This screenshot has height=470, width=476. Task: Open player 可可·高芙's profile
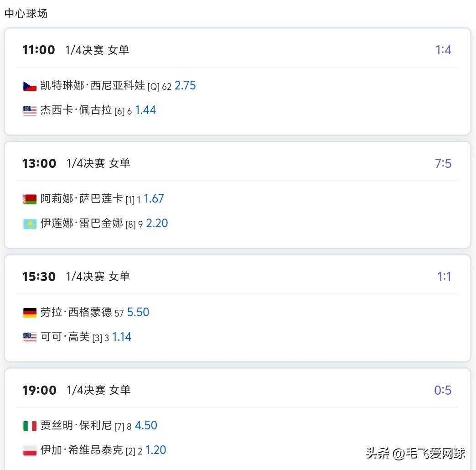click(65, 337)
